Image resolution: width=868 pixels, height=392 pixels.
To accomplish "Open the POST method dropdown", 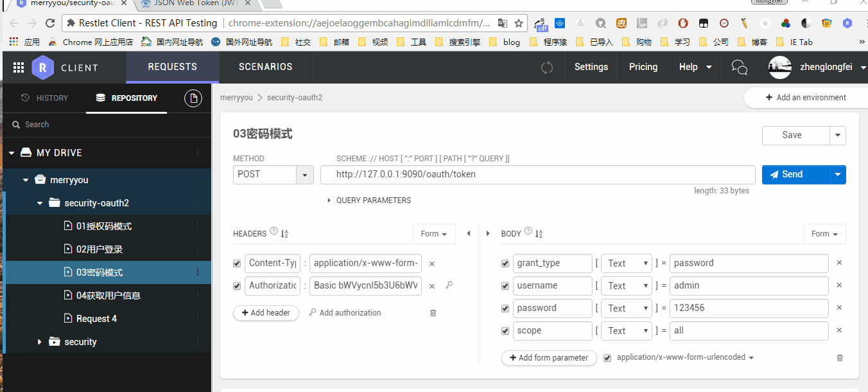I will [304, 174].
